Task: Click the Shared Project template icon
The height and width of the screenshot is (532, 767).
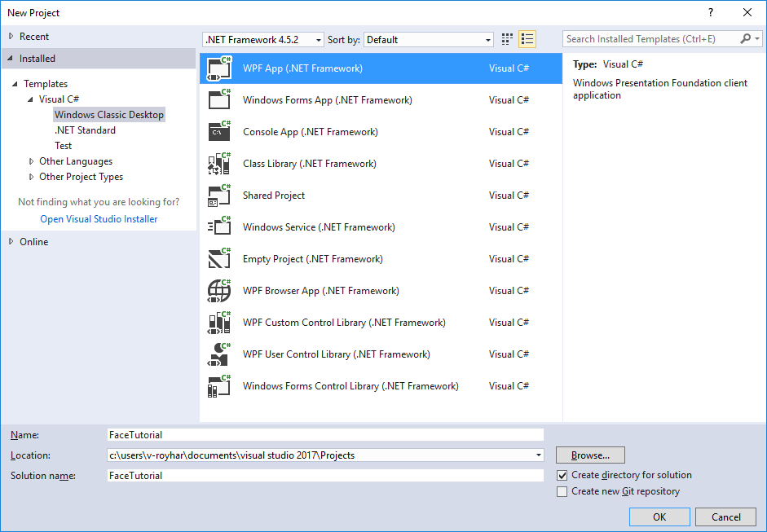Action: [219, 195]
